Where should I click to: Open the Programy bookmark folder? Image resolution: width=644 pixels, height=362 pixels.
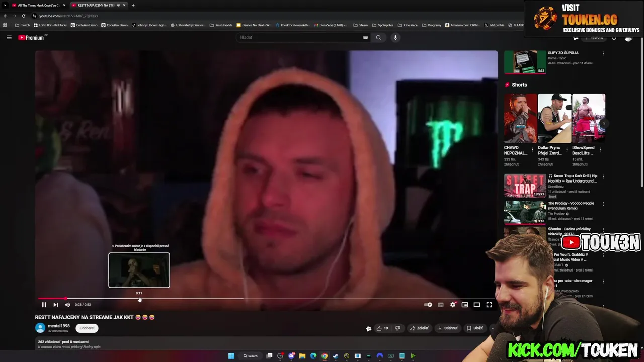[x=432, y=25]
